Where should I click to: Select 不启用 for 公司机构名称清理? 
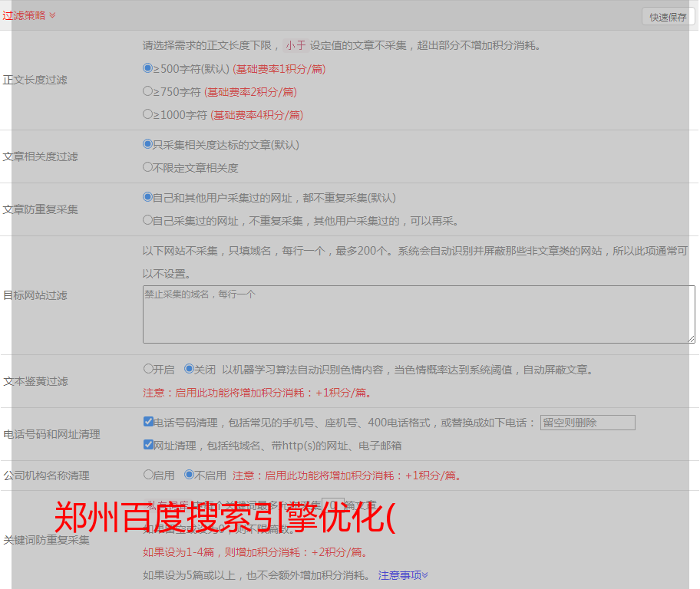pyautogui.click(x=189, y=475)
